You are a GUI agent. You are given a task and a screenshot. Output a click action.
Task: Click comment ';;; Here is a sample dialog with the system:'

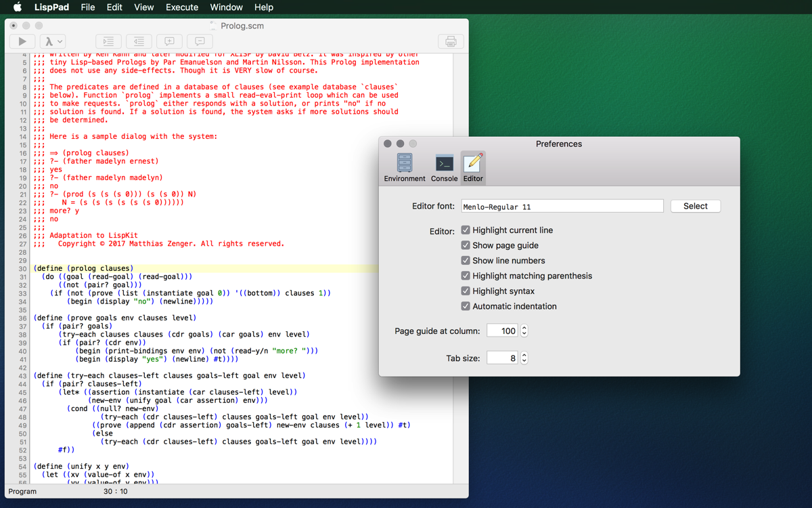pyautogui.click(x=125, y=136)
